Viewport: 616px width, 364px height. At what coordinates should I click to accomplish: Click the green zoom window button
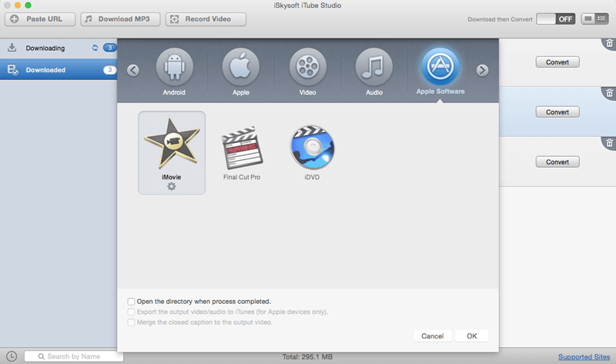[x=28, y=5]
